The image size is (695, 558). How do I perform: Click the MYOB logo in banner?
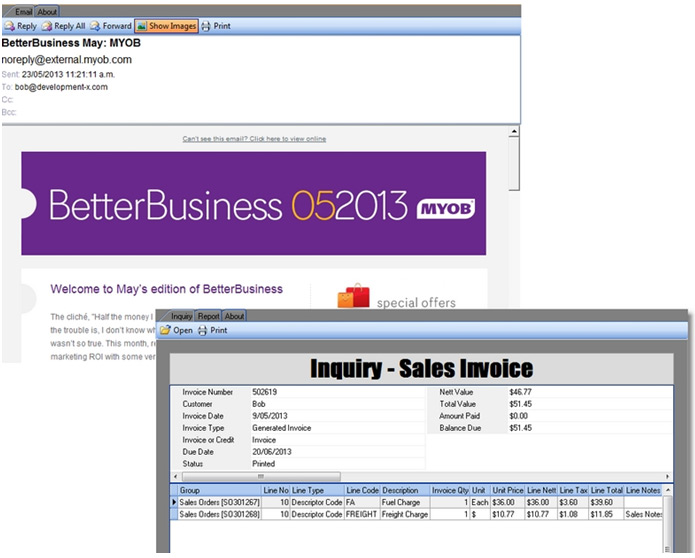(x=445, y=209)
